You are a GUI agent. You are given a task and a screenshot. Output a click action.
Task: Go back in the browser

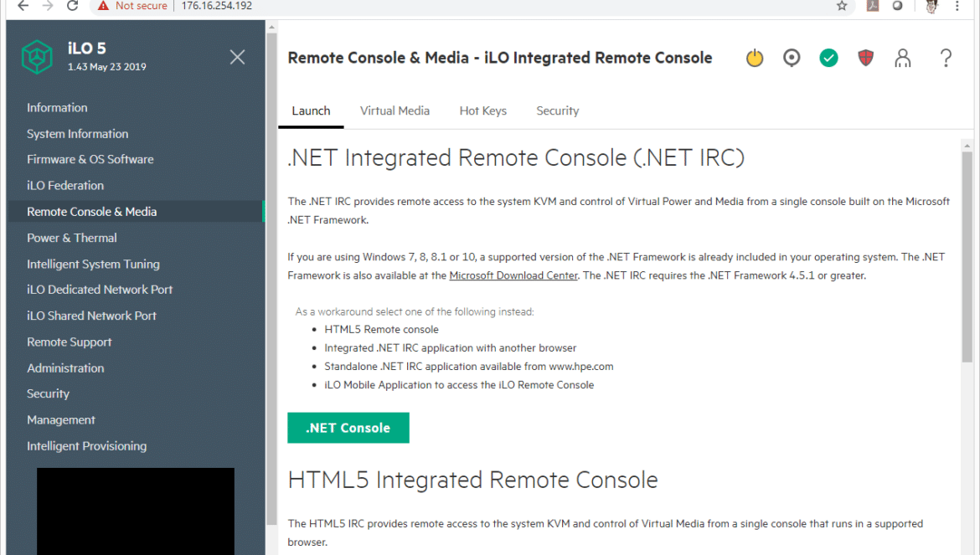click(x=23, y=6)
